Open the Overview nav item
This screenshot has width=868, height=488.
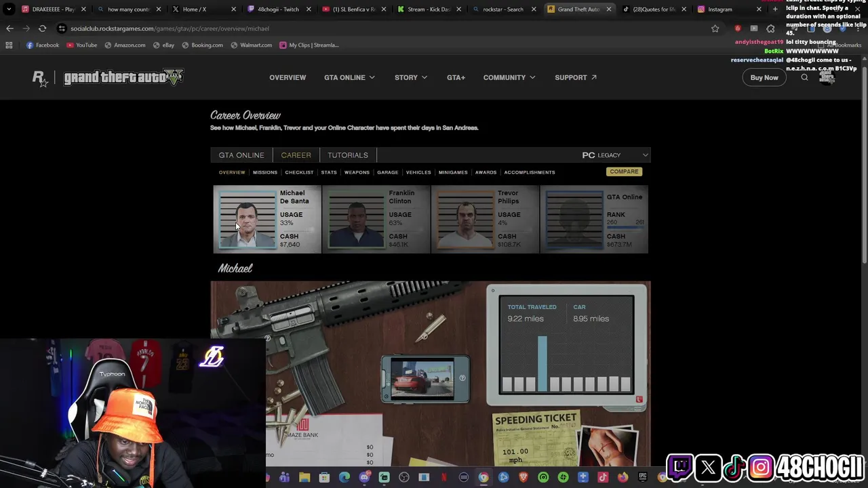[x=288, y=77]
